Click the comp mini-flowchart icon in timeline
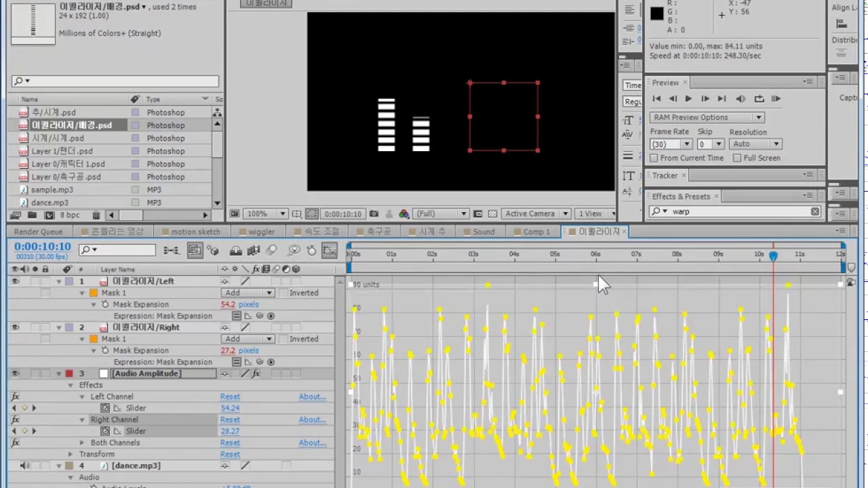The image size is (868, 488). tap(171, 251)
